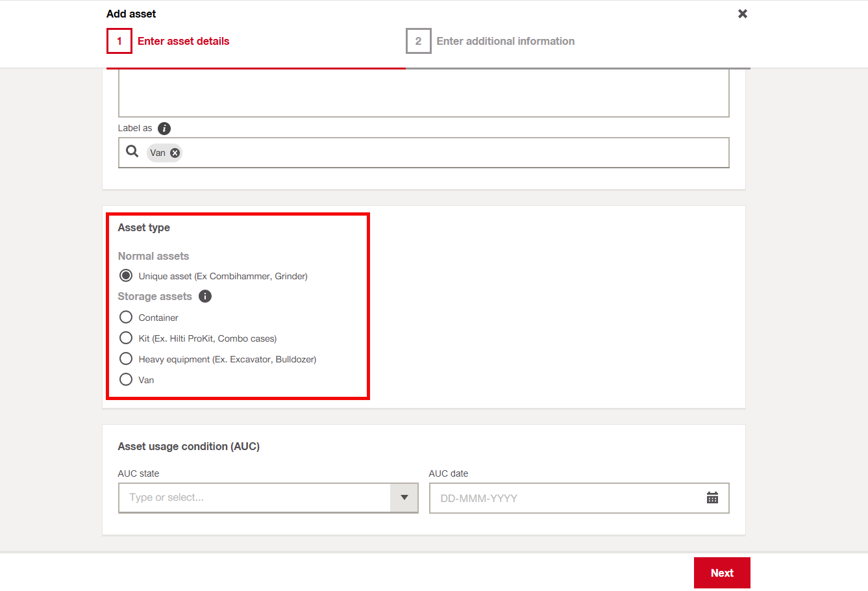Select the Unique asset radio option

[x=126, y=276]
